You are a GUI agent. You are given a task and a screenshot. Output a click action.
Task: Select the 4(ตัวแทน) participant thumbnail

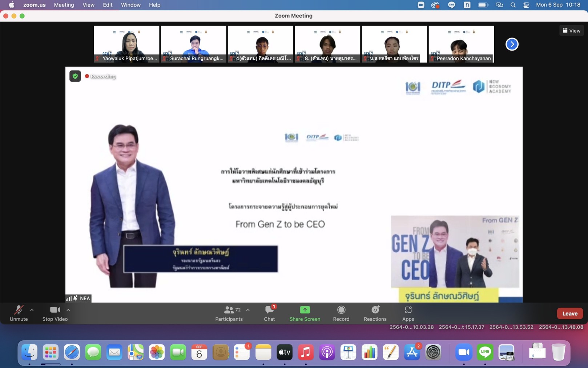tap(260, 44)
